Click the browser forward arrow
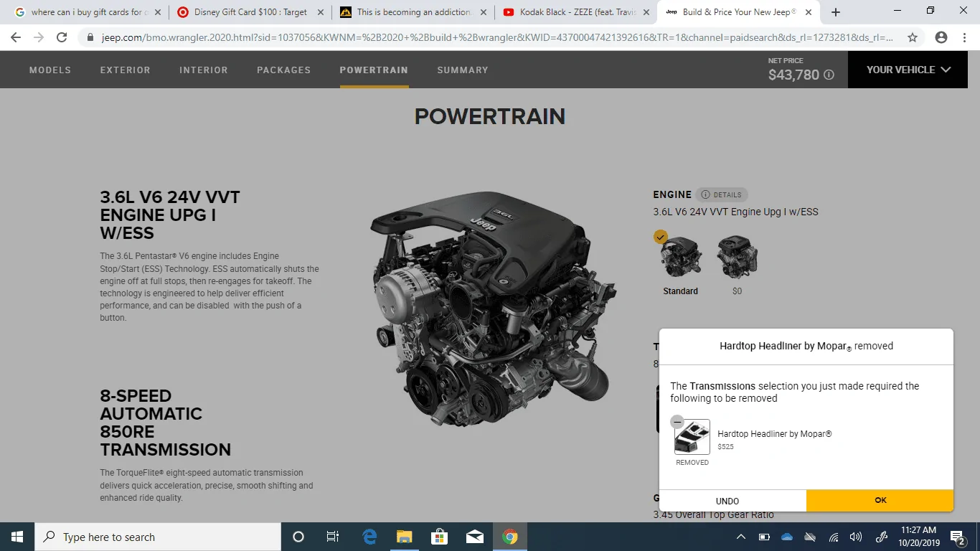Viewport: 980px width, 551px height. pos(39,38)
